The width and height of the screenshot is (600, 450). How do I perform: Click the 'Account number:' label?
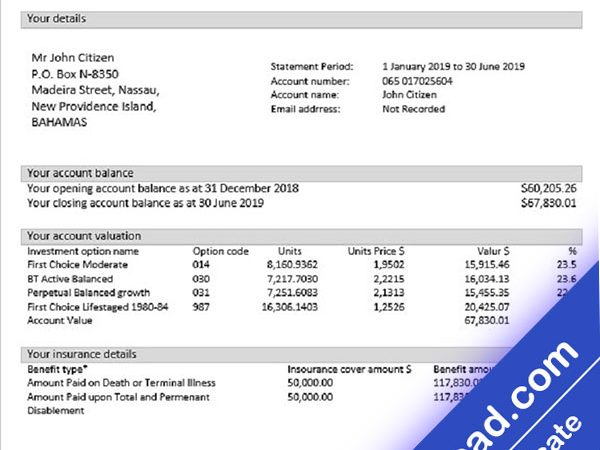point(310,81)
